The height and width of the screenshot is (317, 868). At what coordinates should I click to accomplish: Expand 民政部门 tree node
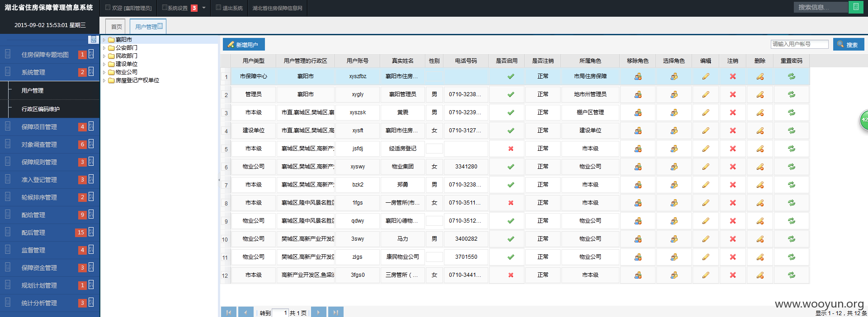104,56
